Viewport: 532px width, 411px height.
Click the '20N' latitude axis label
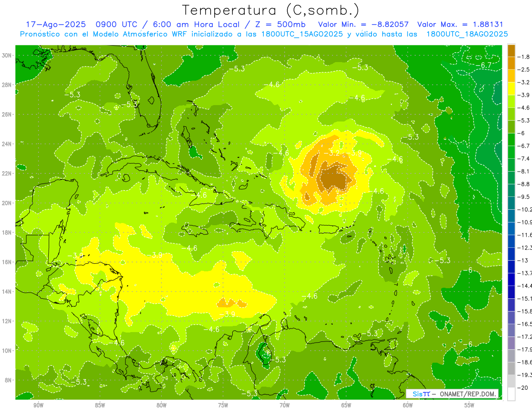pos(7,203)
